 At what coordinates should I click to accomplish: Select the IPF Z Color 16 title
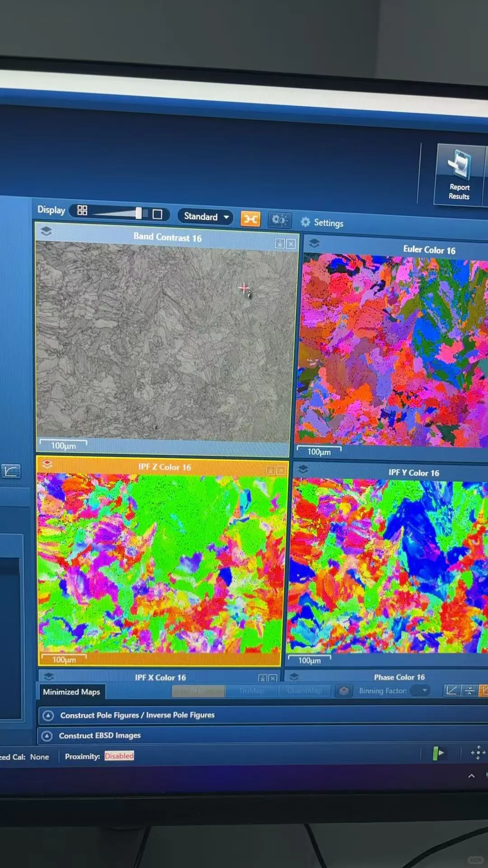(164, 467)
